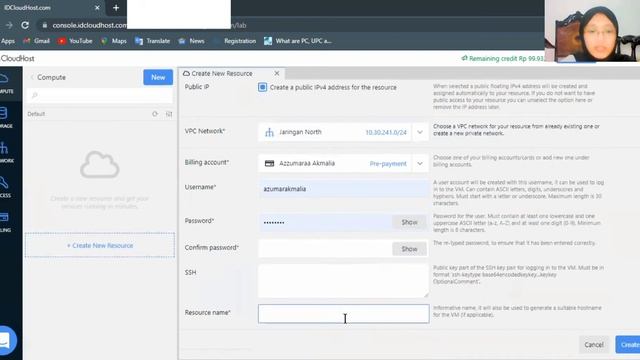Open the 'What are PC, UPC' bookmark
Screen dimensions: 640x360
click(x=298, y=41)
